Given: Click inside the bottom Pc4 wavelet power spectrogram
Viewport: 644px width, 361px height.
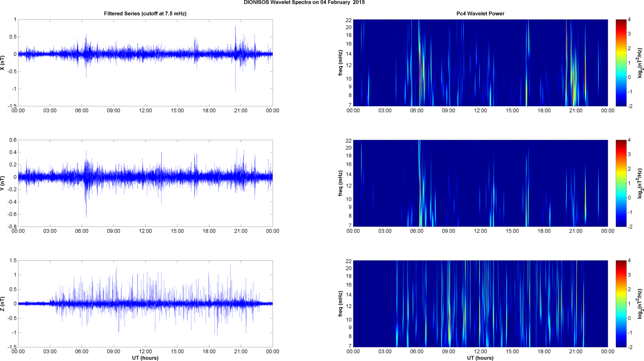Looking at the screenshot, I should pyautogui.click(x=480, y=304).
